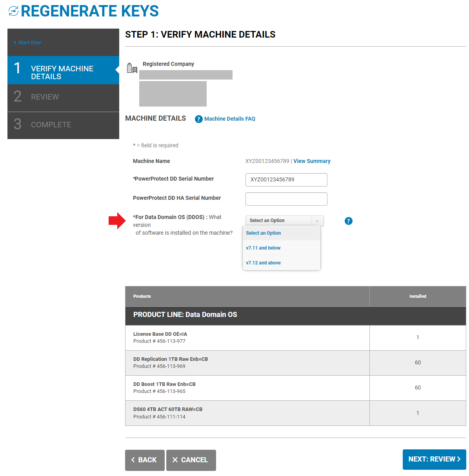Click the forward chevron on NEXT: REVIEW

click(x=459, y=459)
